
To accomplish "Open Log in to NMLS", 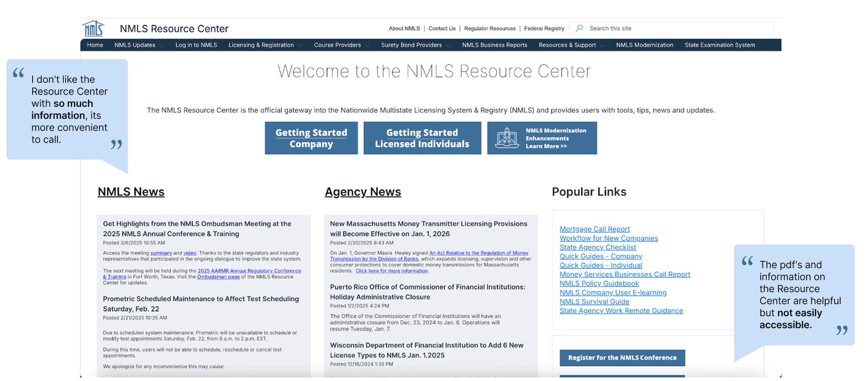I will 196,45.
